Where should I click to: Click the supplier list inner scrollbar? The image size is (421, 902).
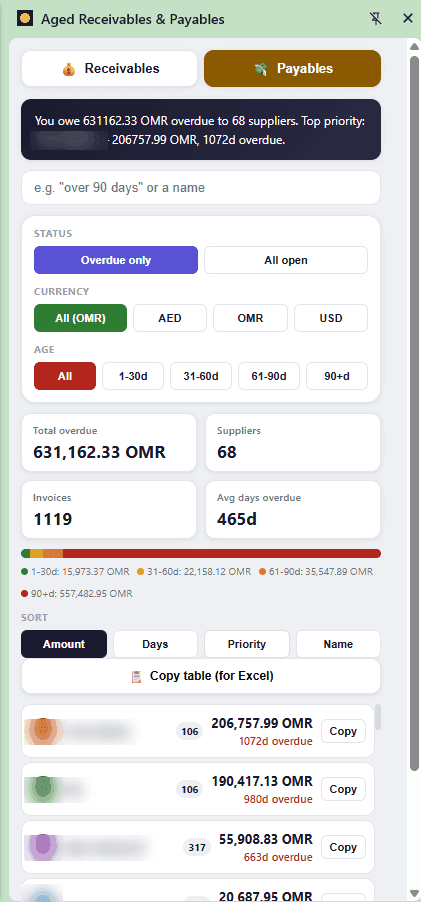pyautogui.click(x=378, y=717)
